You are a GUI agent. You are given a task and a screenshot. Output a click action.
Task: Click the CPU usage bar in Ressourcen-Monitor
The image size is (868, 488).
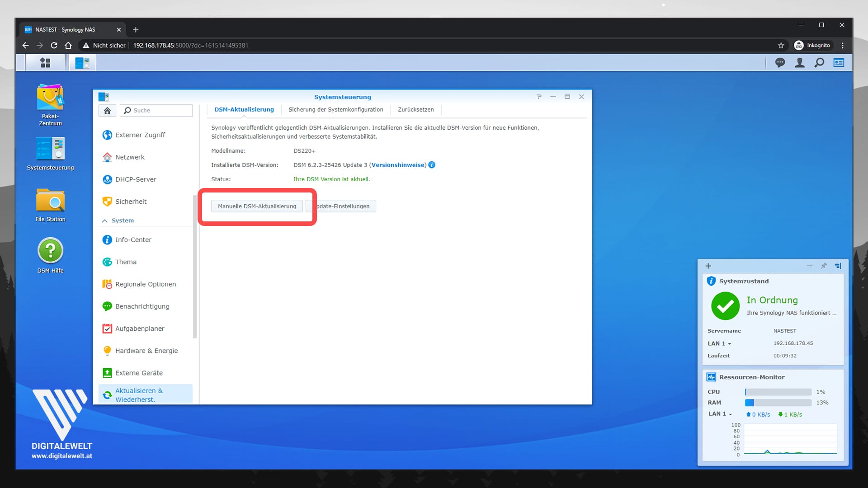click(778, 392)
